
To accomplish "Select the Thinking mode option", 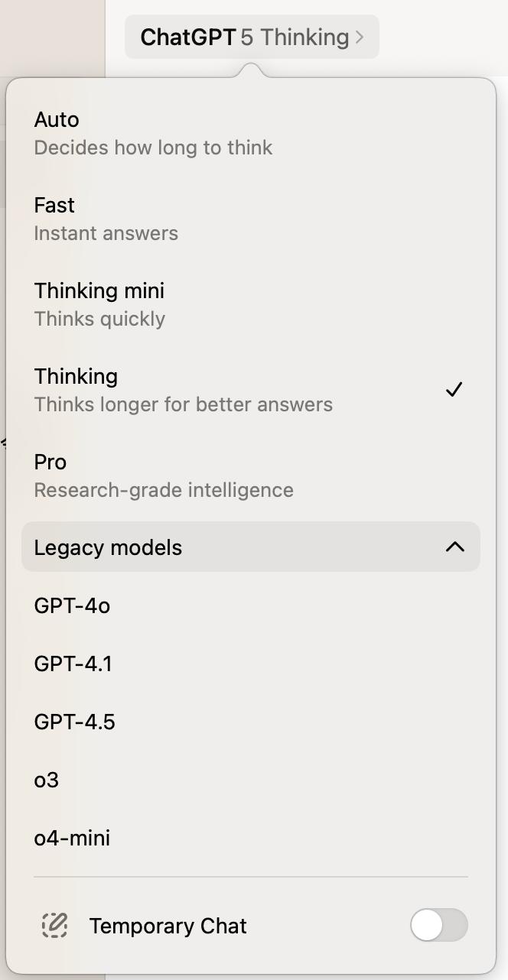I will coord(184,390).
